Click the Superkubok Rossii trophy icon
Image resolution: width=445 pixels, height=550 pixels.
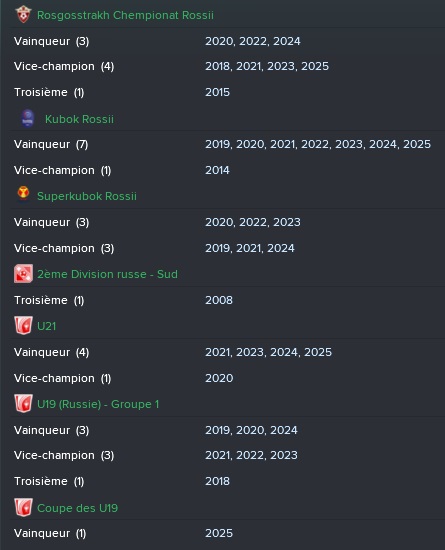pos(23,195)
